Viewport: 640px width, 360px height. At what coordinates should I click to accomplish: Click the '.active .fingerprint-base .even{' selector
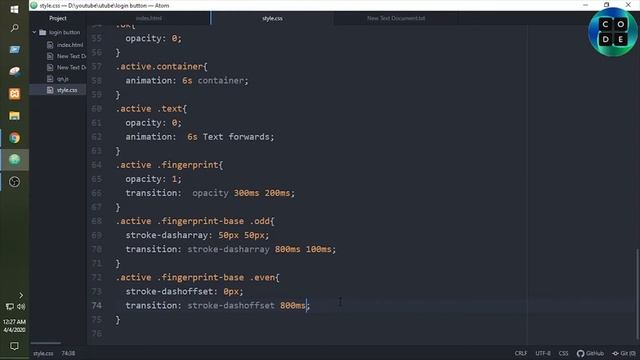coord(198,278)
